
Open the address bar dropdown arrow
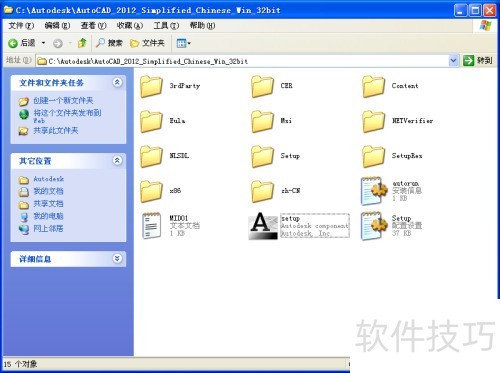453,60
